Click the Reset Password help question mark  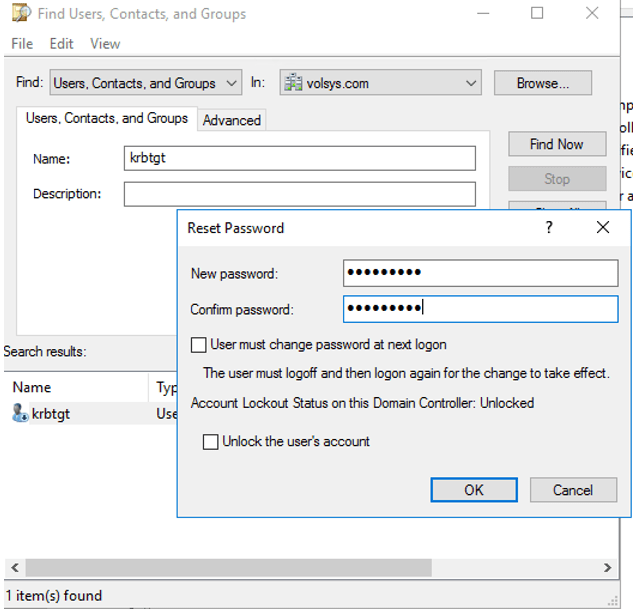[548, 228]
